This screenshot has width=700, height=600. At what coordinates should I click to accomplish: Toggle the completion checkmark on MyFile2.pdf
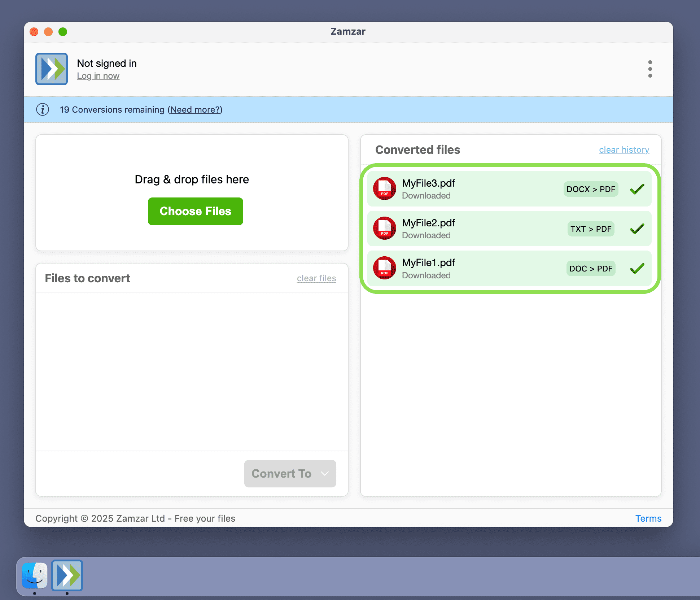(x=637, y=228)
